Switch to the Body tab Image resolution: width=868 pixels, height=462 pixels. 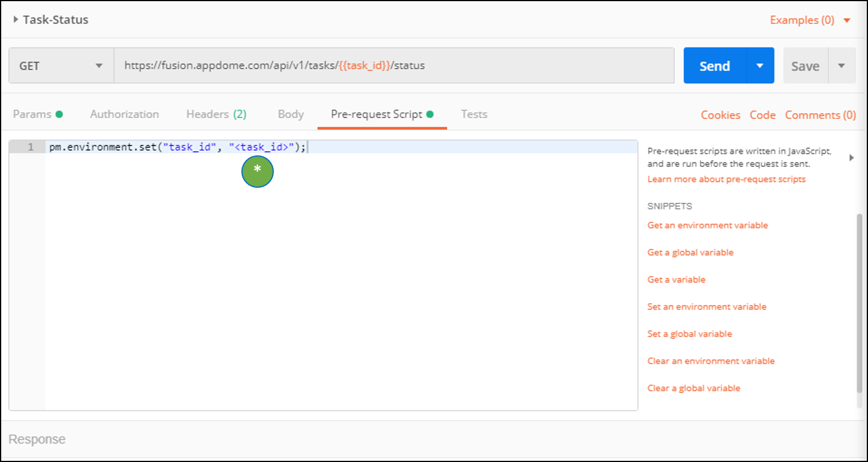(x=290, y=114)
